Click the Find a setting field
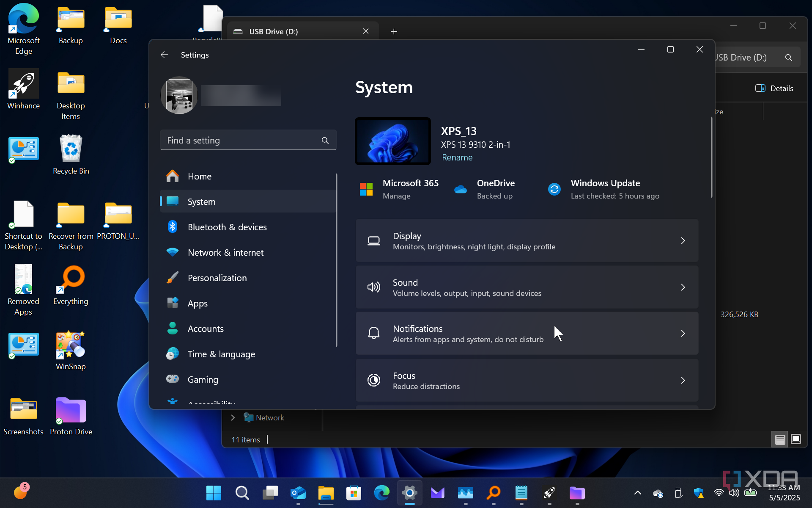The image size is (812, 508). [241, 141]
